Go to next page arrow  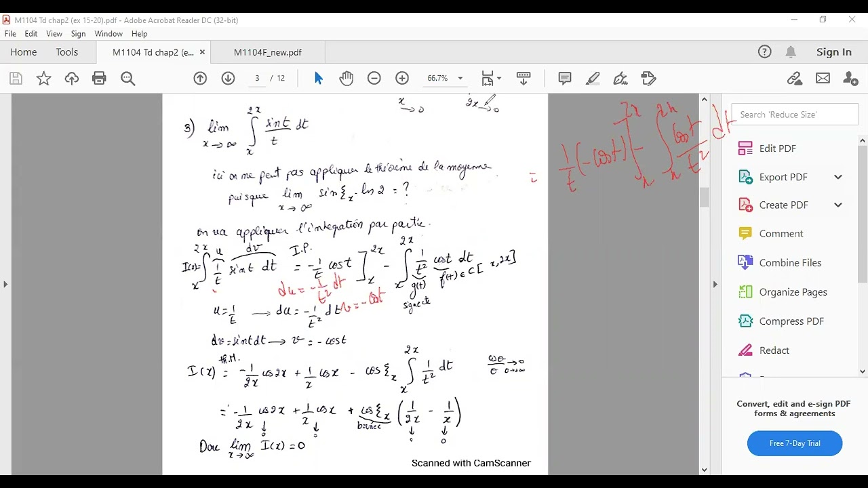pyautogui.click(x=228, y=79)
